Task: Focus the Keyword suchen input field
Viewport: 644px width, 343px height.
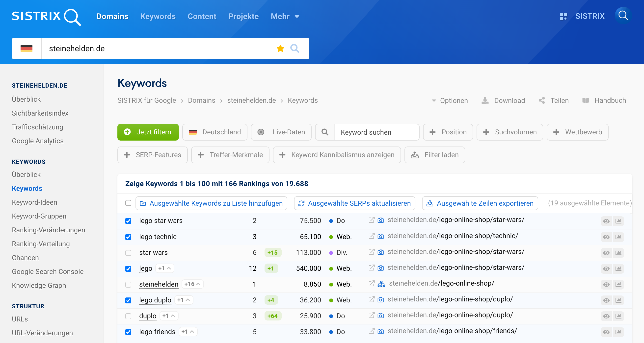Action: [x=376, y=132]
